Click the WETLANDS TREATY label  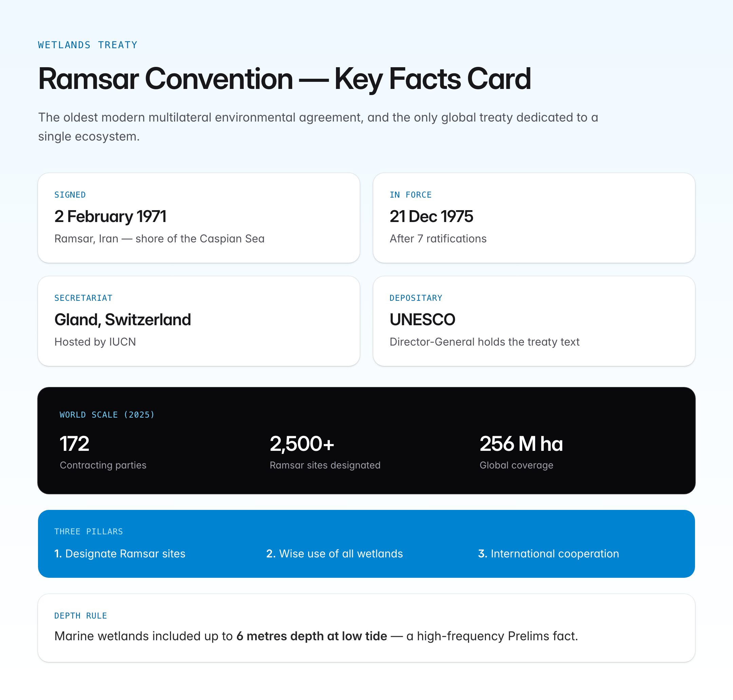point(88,45)
